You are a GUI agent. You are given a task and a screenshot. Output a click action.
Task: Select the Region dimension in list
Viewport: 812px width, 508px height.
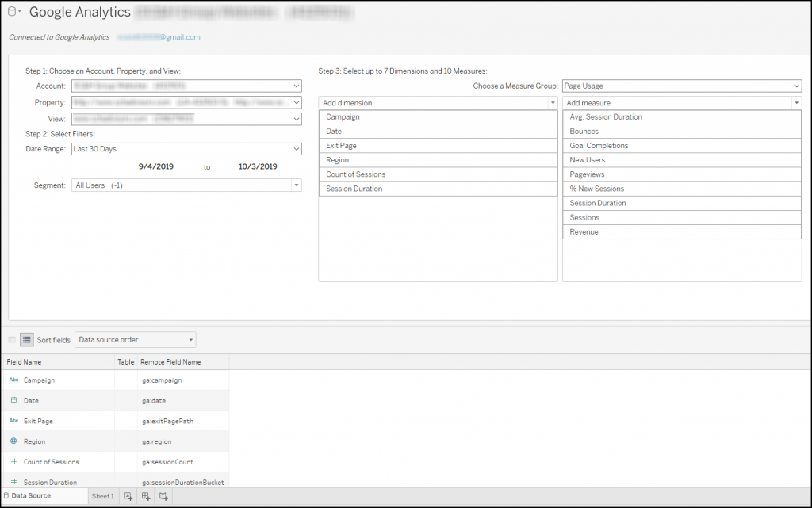tap(438, 160)
